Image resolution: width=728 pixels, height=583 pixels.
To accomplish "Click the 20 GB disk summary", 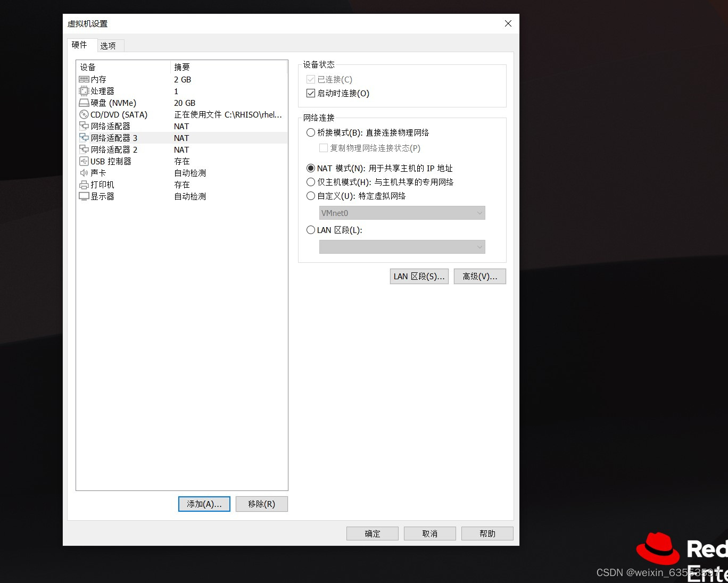I will pos(185,103).
